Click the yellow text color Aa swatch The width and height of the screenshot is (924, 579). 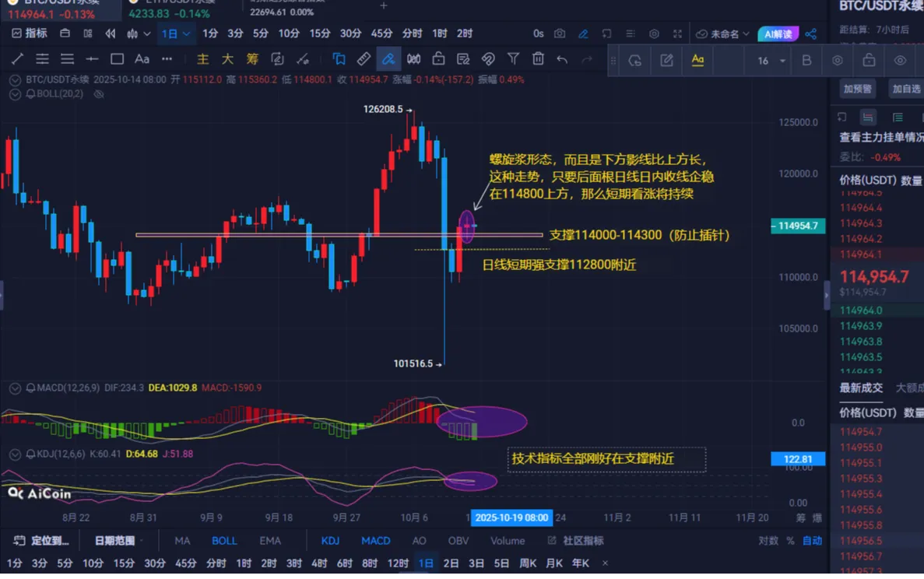pyautogui.click(x=697, y=61)
